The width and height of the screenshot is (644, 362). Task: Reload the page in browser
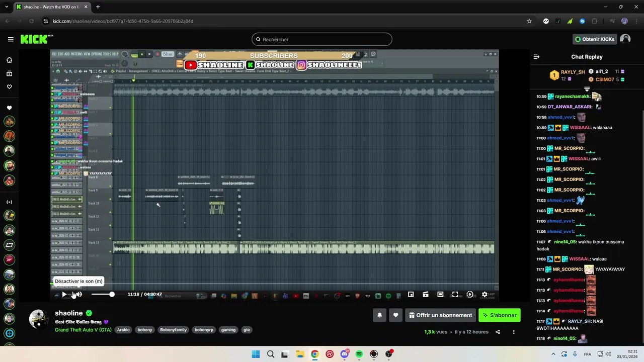tap(31, 21)
